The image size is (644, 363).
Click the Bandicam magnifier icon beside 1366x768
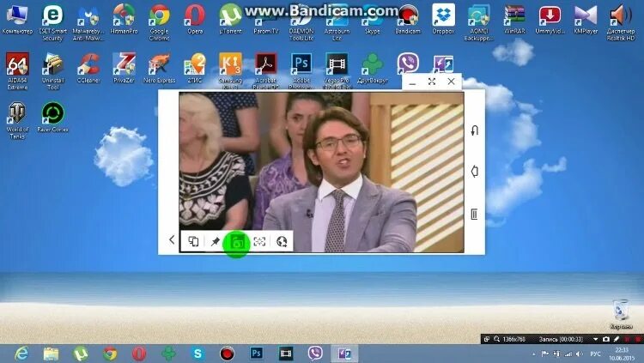[x=496, y=339]
